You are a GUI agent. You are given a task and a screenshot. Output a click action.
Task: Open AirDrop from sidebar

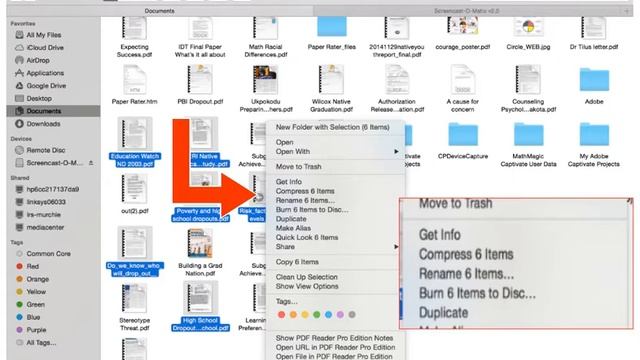[38, 60]
